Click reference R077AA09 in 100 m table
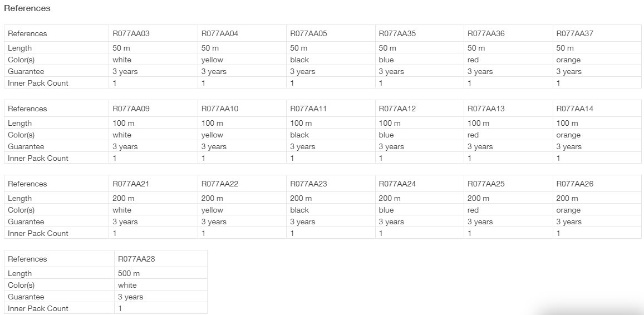644x315 pixels. pyautogui.click(x=131, y=109)
